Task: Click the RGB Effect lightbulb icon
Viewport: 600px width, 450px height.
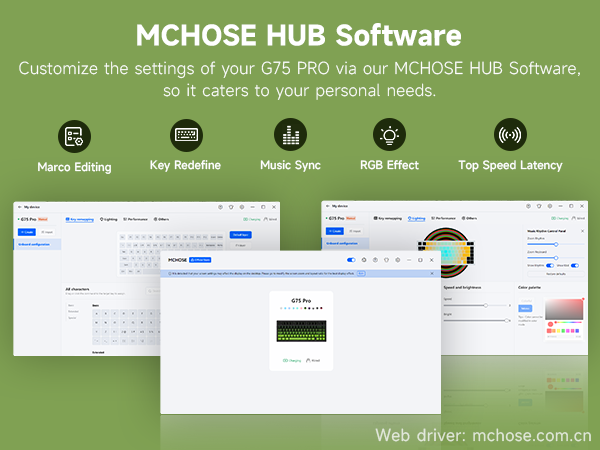Action: point(389,134)
